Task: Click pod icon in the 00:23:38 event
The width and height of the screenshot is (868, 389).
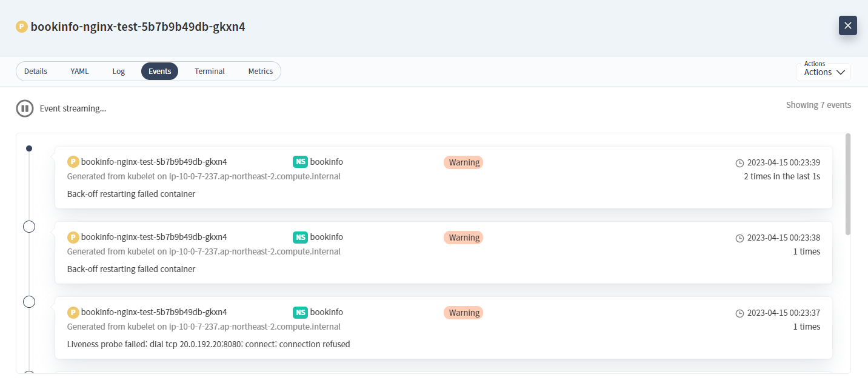Action: (73, 237)
